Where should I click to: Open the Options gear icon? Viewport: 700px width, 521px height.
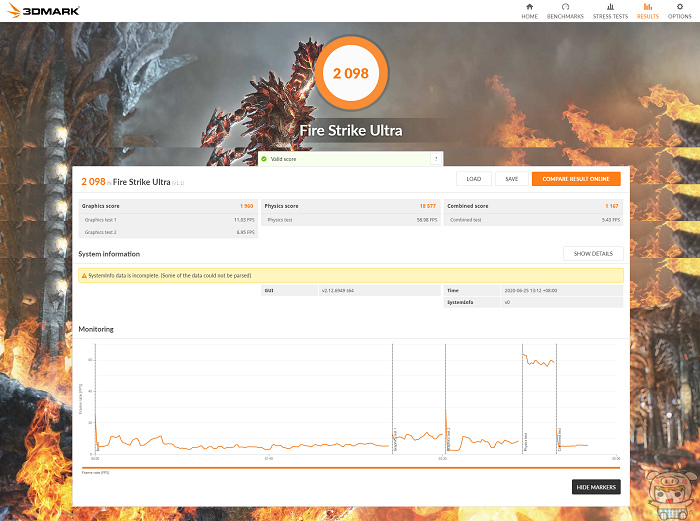click(x=680, y=7)
